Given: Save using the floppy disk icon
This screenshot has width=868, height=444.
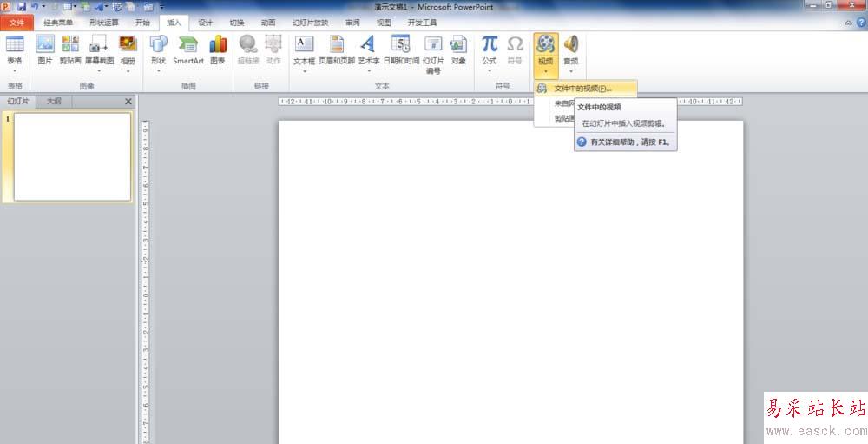Looking at the screenshot, I should (x=22, y=7).
